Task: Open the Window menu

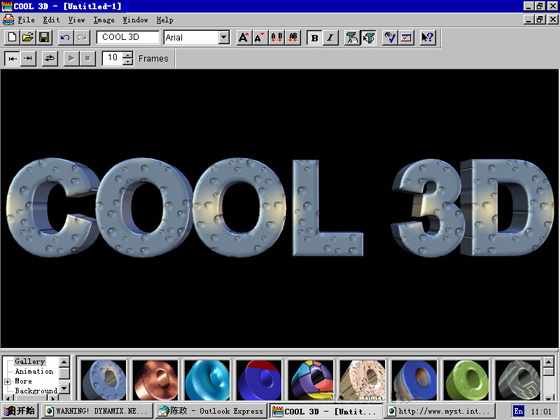Action: click(135, 20)
